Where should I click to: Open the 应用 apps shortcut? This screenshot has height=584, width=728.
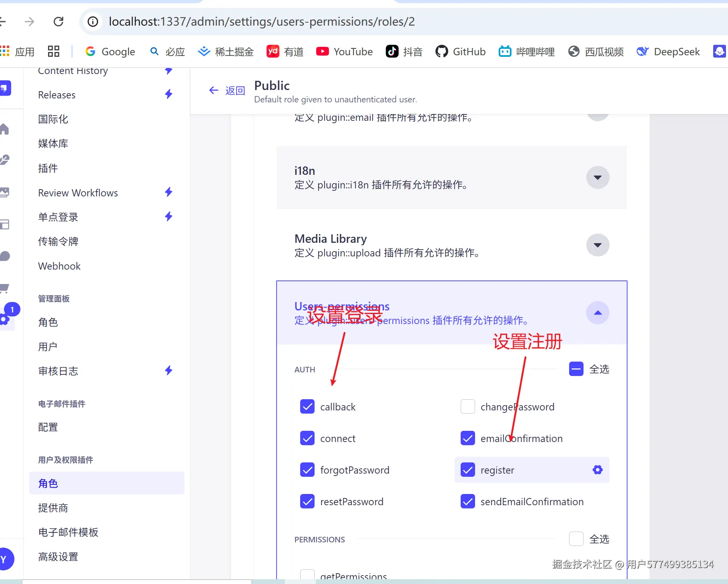[17, 52]
